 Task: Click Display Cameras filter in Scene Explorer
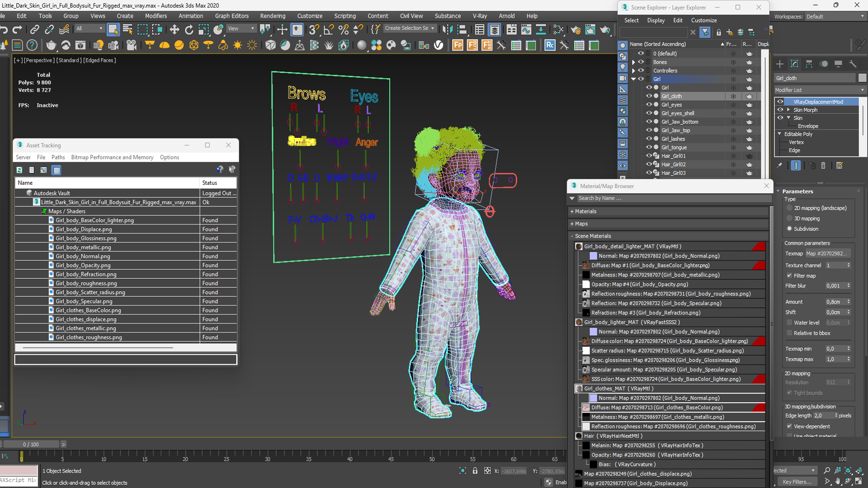point(623,78)
